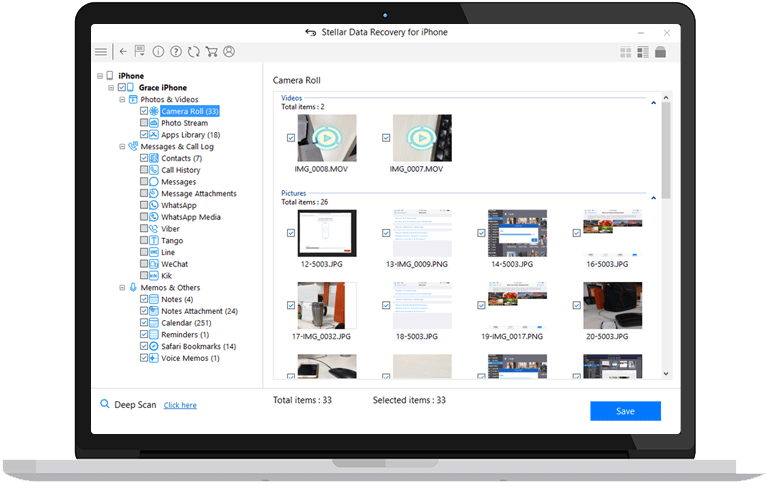The width and height of the screenshot is (772, 488).
Task: Click the Voice Memos icon
Action: pos(154,358)
